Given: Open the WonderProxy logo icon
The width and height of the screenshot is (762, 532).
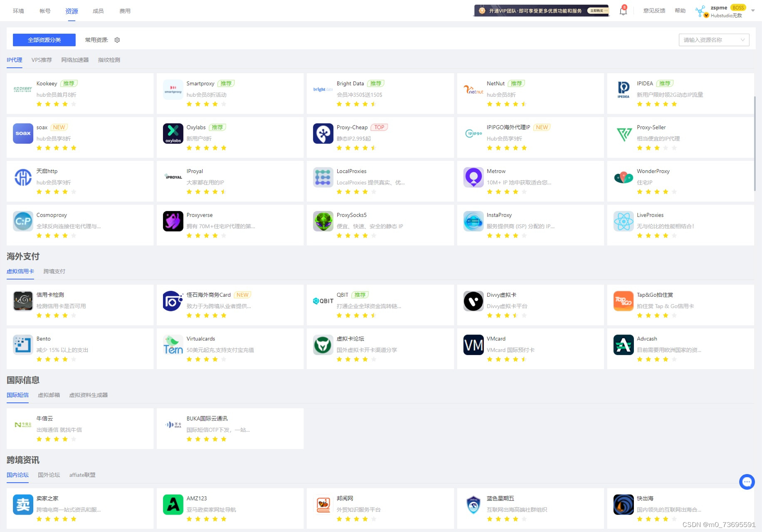Looking at the screenshot, I should pyautogui.click(x=623, y=177).
